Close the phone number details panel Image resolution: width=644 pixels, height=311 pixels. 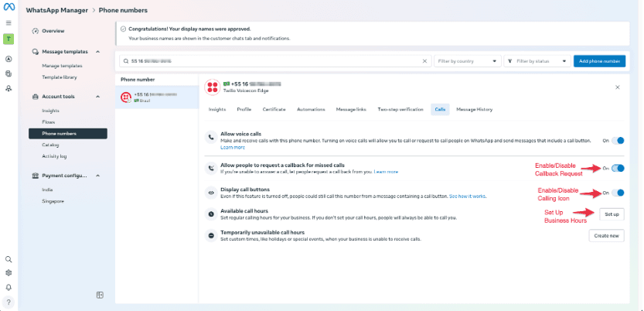click(x=617, y=87)
